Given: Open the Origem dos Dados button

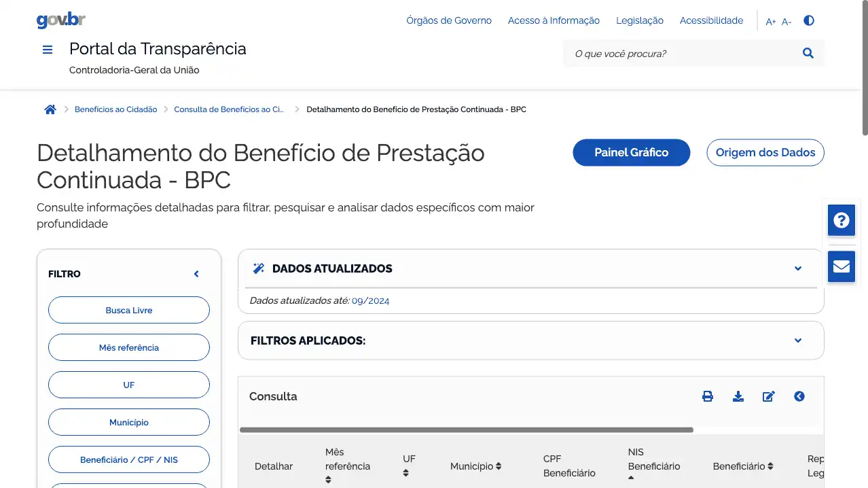Looking at the screenshot, I should [765, 152].
